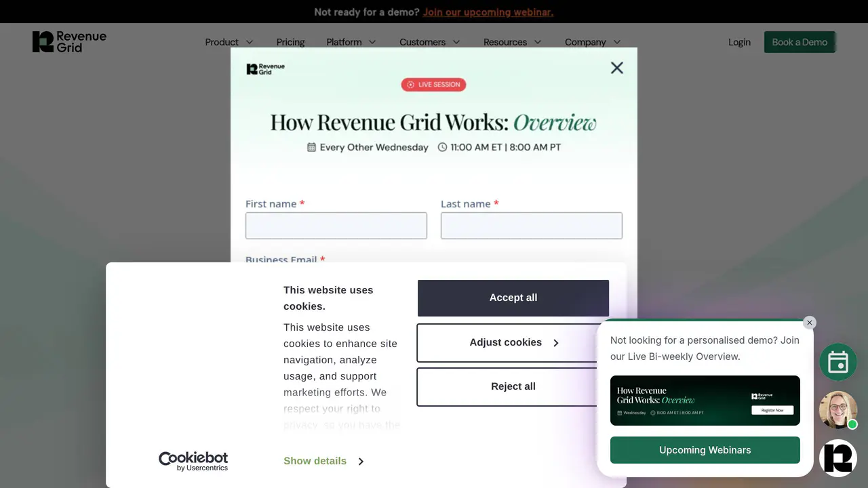Click the Revenue Grid logo in header

pos(69,41)
